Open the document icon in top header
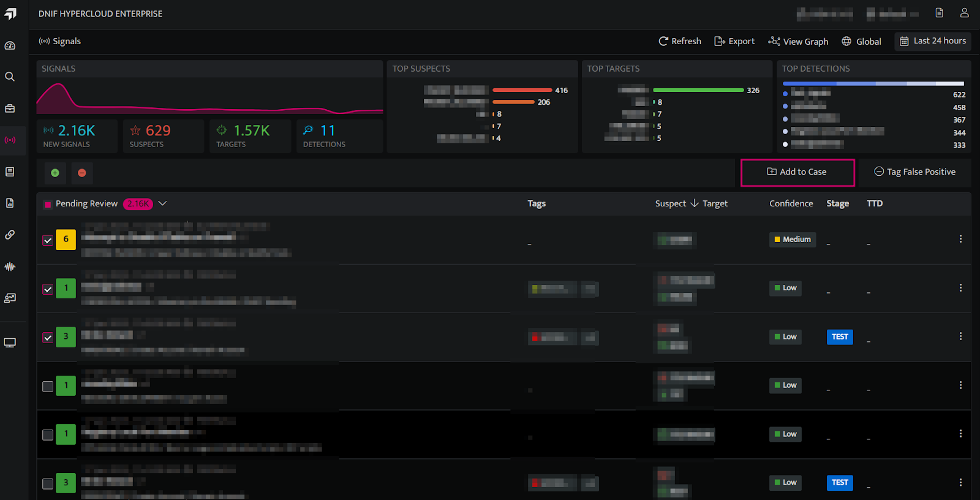This screenshot has width=980, height=500. click(x=939, y=13)
